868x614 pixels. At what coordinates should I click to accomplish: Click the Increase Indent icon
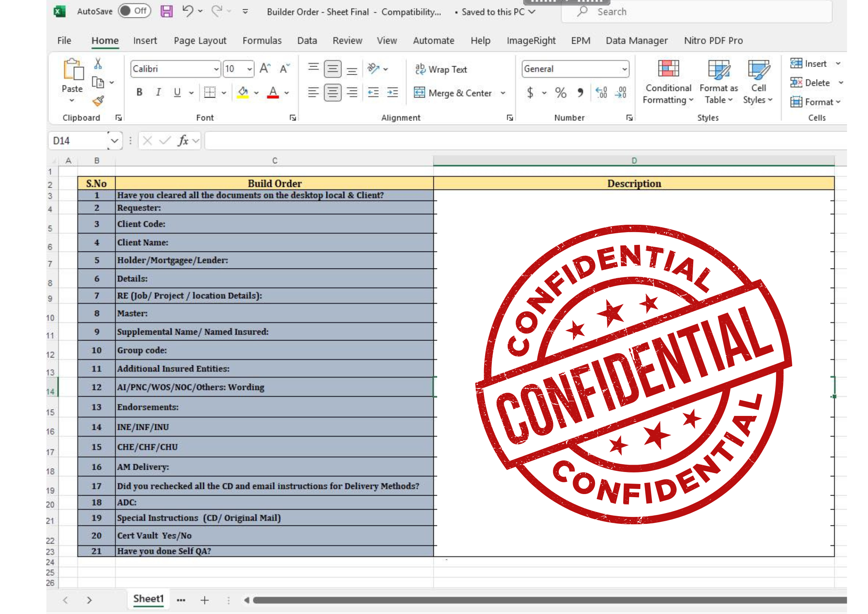coord(392,92)
